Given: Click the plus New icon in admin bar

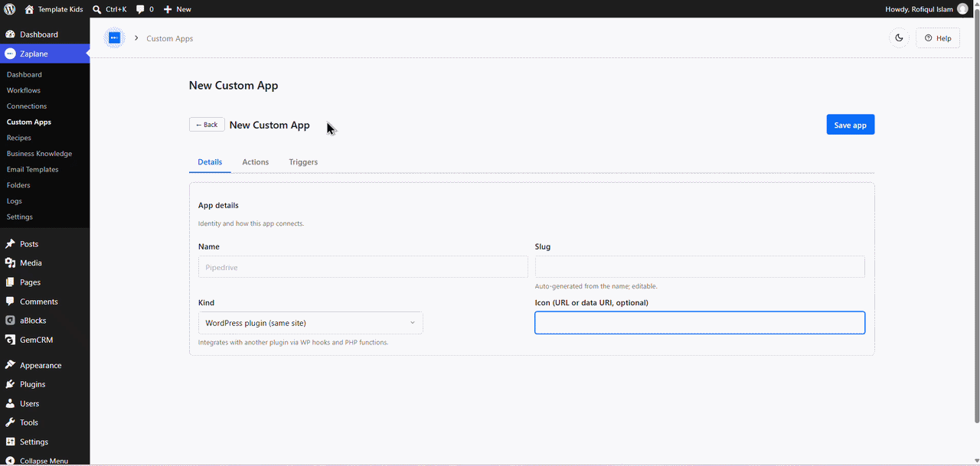Looking at the screenshot, I should (x=168, y=9).
